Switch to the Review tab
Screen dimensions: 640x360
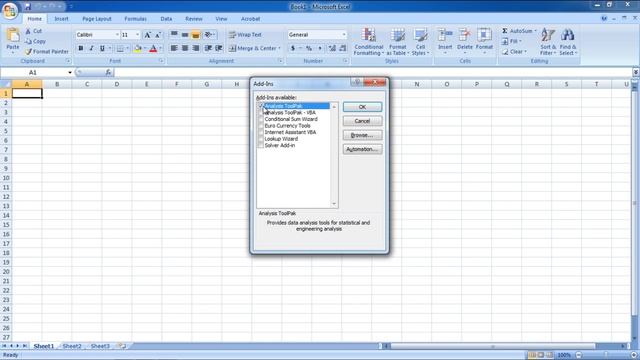193,19
